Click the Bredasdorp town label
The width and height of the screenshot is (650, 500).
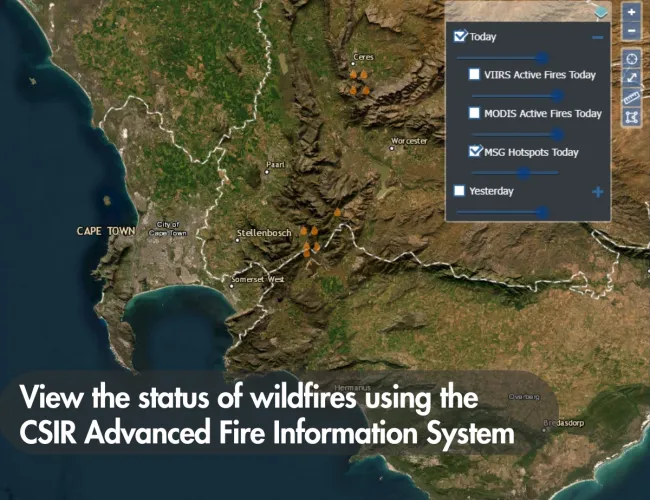pyautogui.click(x=564, y=423)
